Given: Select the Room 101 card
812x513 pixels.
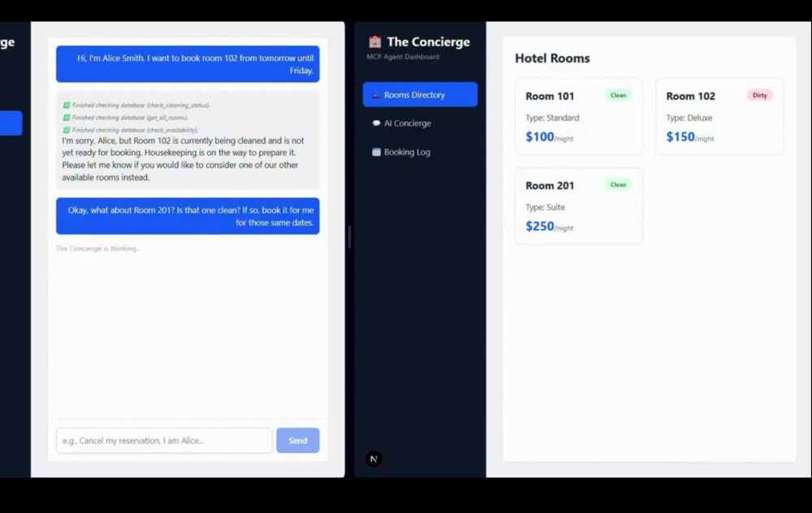Looking at the screenshot, I should coord(579,116).
